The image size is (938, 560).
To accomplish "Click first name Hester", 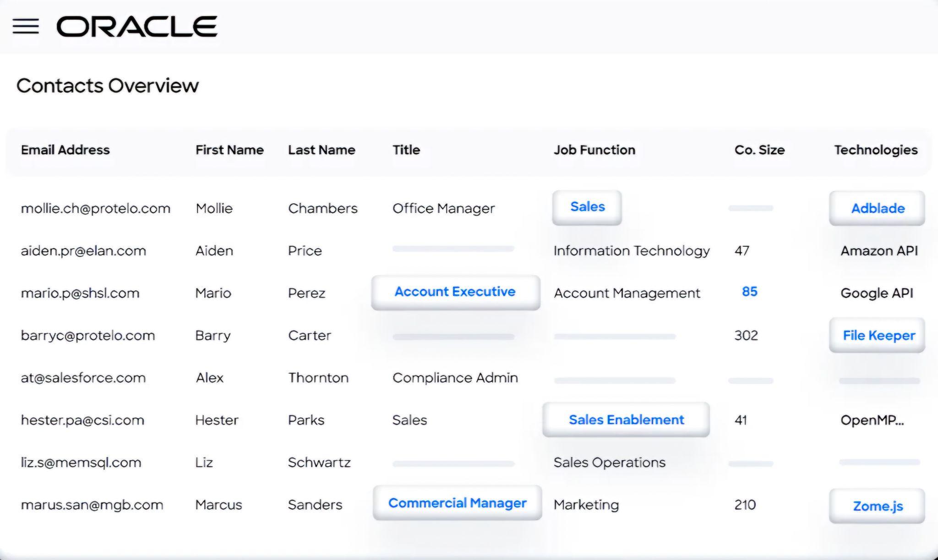I will pyautogui.click(x=217, y=420).
